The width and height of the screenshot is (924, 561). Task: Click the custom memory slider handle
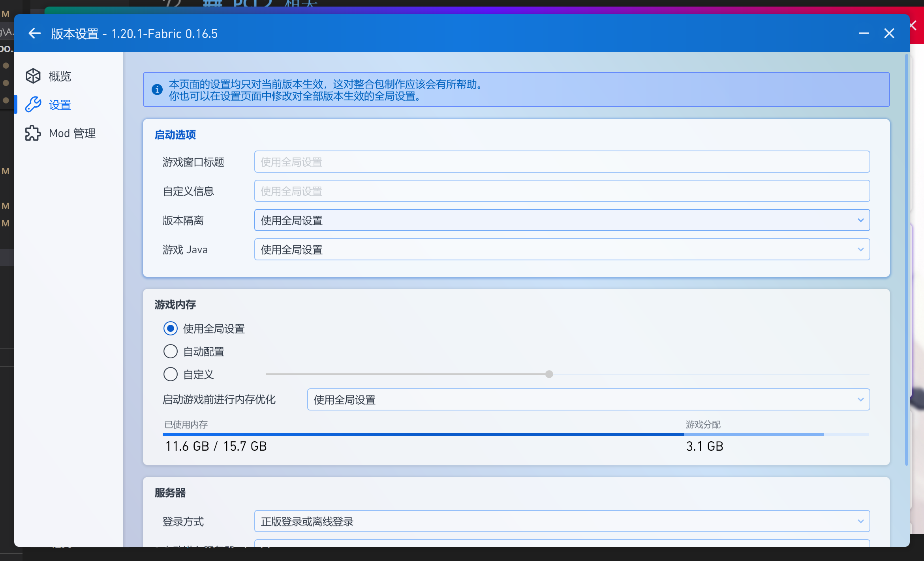(548, 374)
